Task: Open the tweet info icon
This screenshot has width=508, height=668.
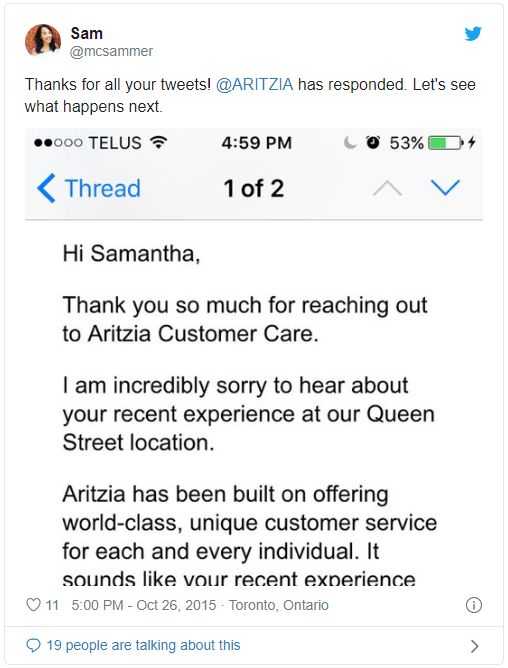Action: [473, 605]
